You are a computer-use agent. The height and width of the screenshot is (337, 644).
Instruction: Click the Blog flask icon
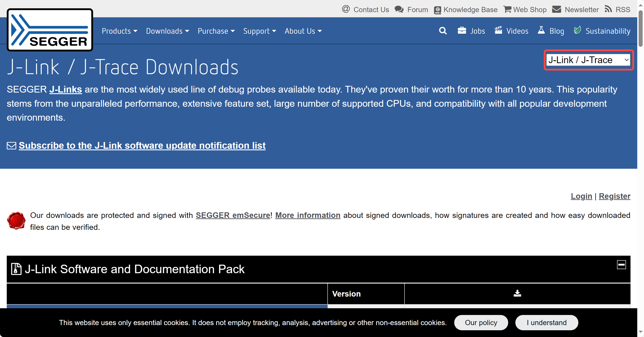coord(541,30)
